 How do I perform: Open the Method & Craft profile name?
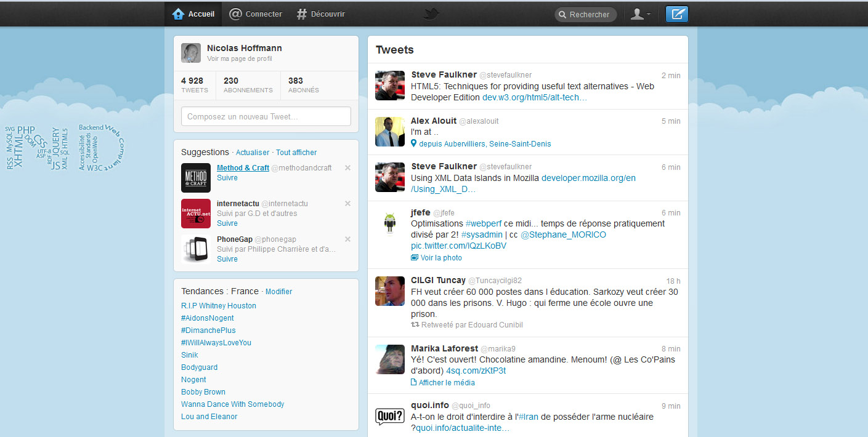pyautogui.click(x=243, y=168)
